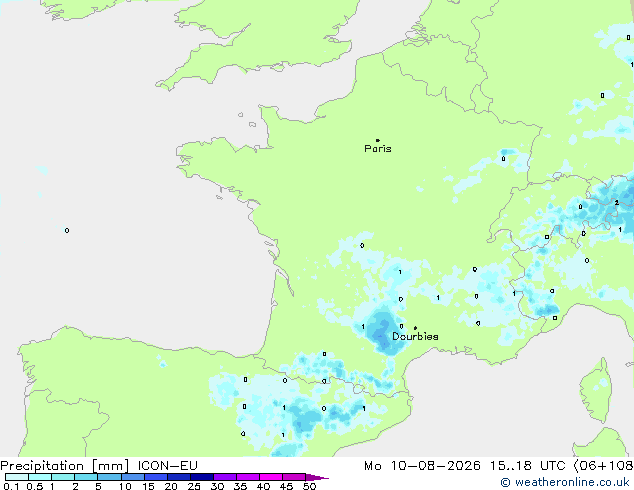
Task: Select the 15–20 mm legend swatch
Action: coord(156,477)
